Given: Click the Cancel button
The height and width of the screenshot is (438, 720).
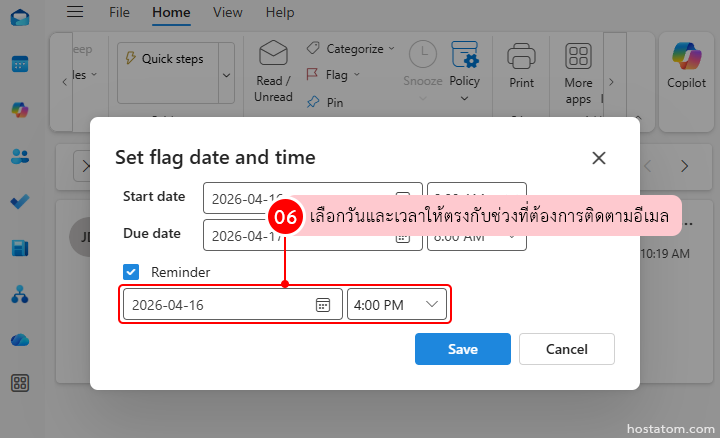Looking at the screenshot, I should (x=567, y=349).
